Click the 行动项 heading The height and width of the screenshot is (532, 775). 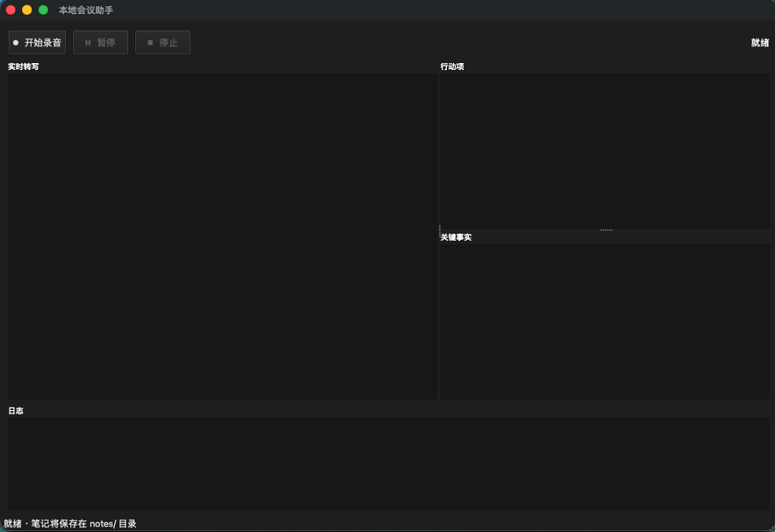(x=452, y=67)
